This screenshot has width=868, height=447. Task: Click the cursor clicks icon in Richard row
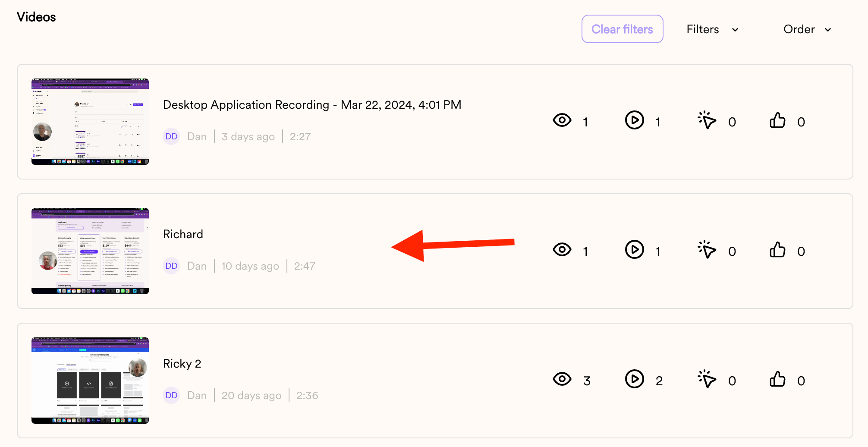[x=707, y=250]
